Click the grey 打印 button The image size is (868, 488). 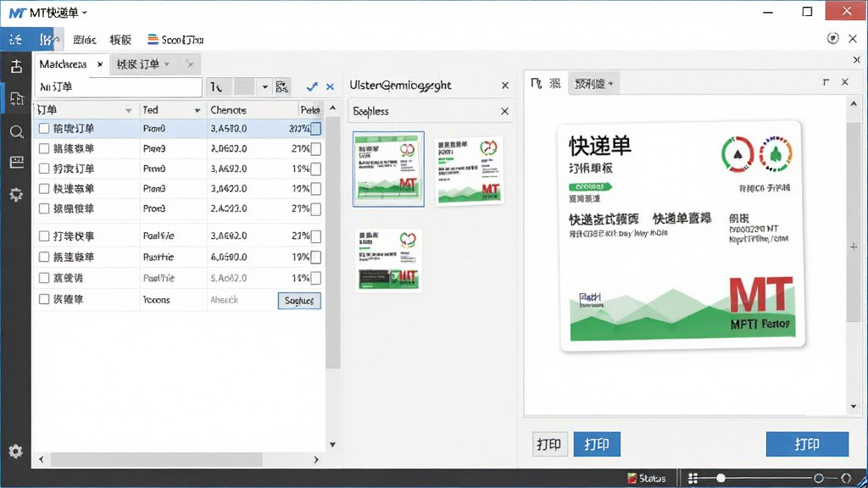coord(549,444)
